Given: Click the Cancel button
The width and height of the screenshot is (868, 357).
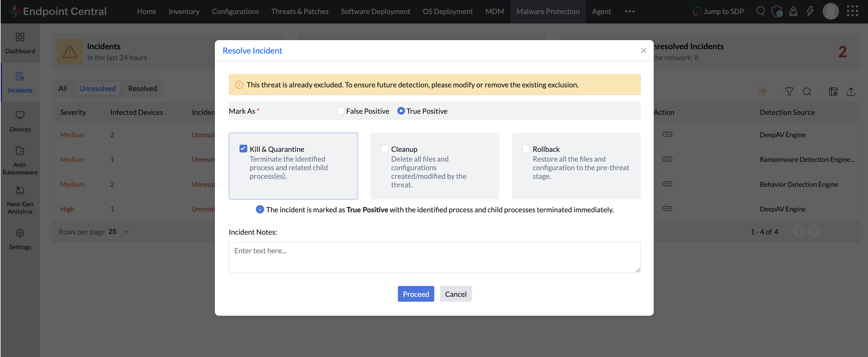Looking at the screenshot, I should 456,294.
